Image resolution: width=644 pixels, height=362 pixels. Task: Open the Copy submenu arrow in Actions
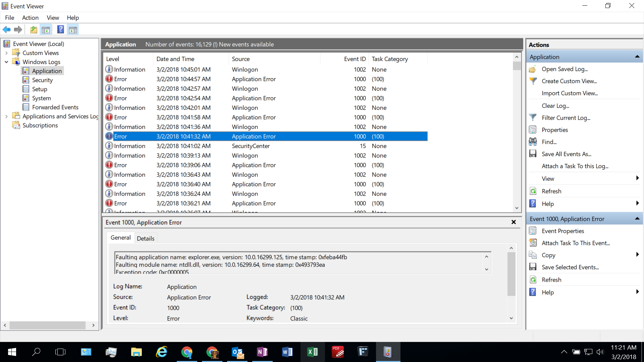point(637,255)
